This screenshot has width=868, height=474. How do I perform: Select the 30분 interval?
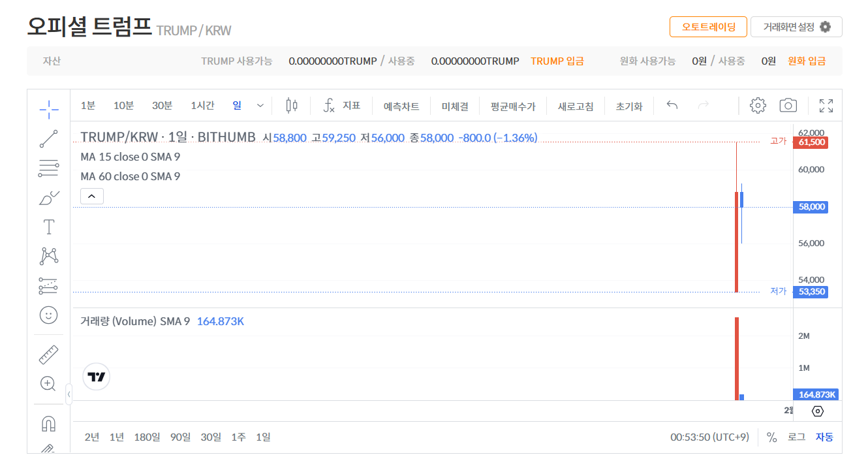163,105
